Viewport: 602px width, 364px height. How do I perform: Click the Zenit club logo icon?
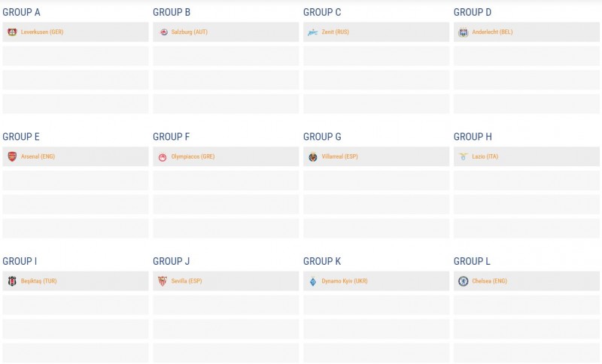(x=313, y=32)
